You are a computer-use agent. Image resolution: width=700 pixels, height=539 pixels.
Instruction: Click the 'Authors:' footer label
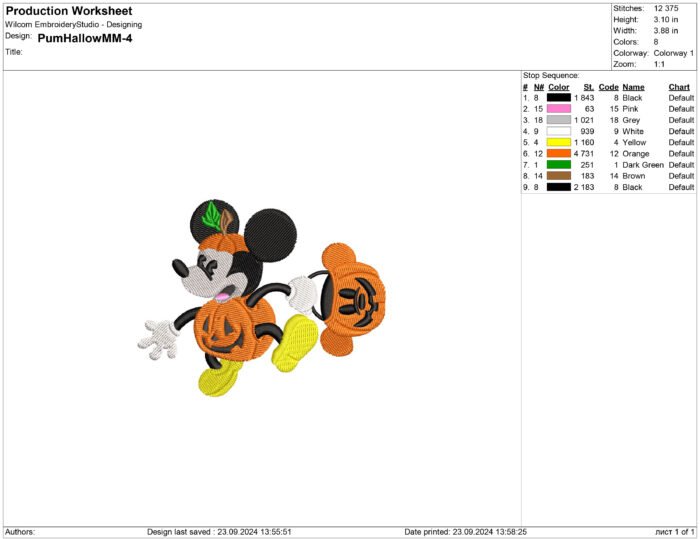click(20, 532)
